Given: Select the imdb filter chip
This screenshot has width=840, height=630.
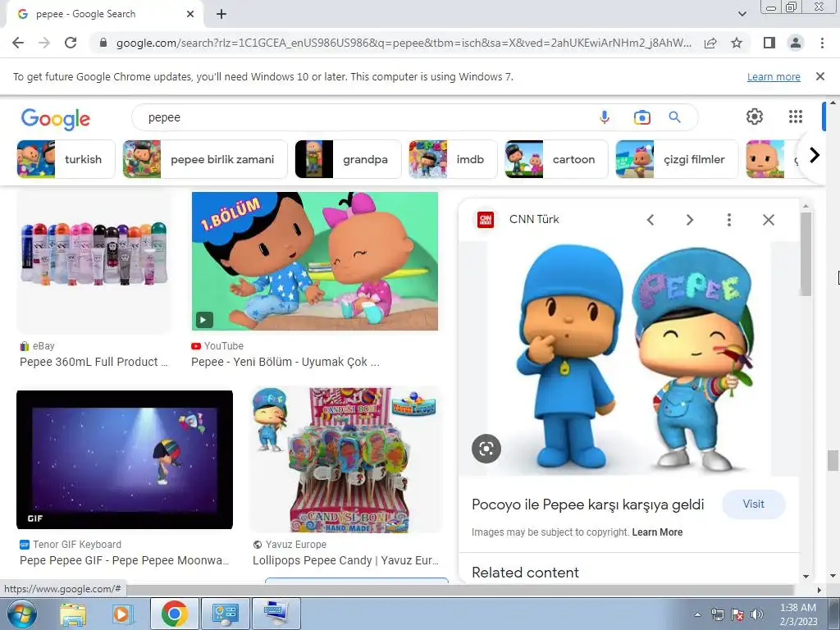Looking at the screenshot, I should (x=453, y=159).
